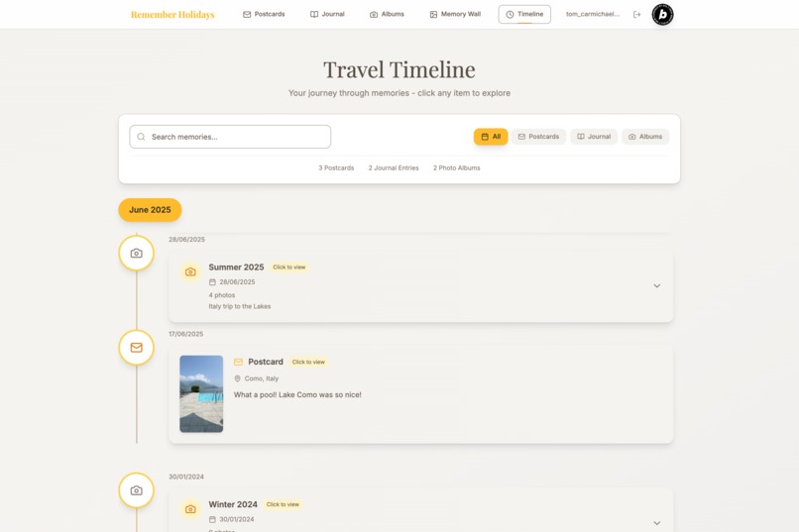Open the Winter 2024 title
Viewport: 799px width, 532px height.
(x=233, y=504)
